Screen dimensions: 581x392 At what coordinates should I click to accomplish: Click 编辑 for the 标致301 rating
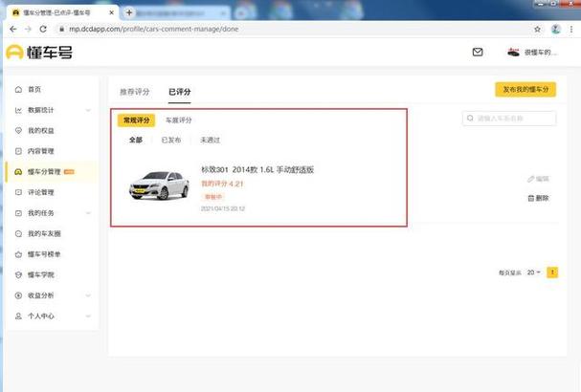538,179
